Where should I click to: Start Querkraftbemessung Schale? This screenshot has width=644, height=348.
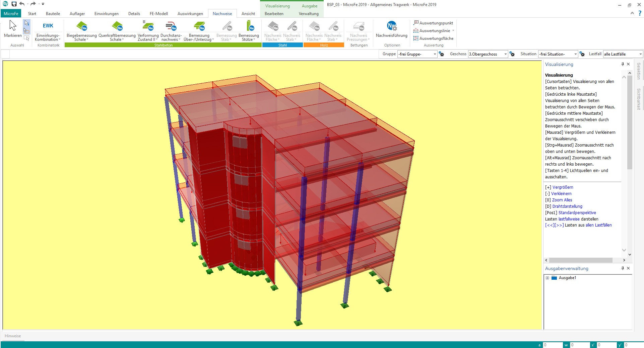click(117, 31)
